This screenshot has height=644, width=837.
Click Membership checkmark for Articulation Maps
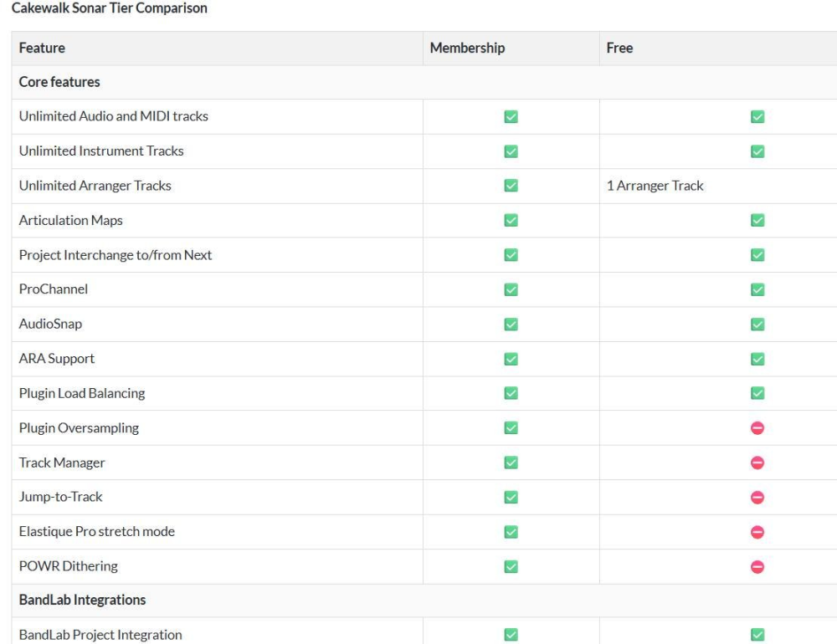[x=511, y=220]
